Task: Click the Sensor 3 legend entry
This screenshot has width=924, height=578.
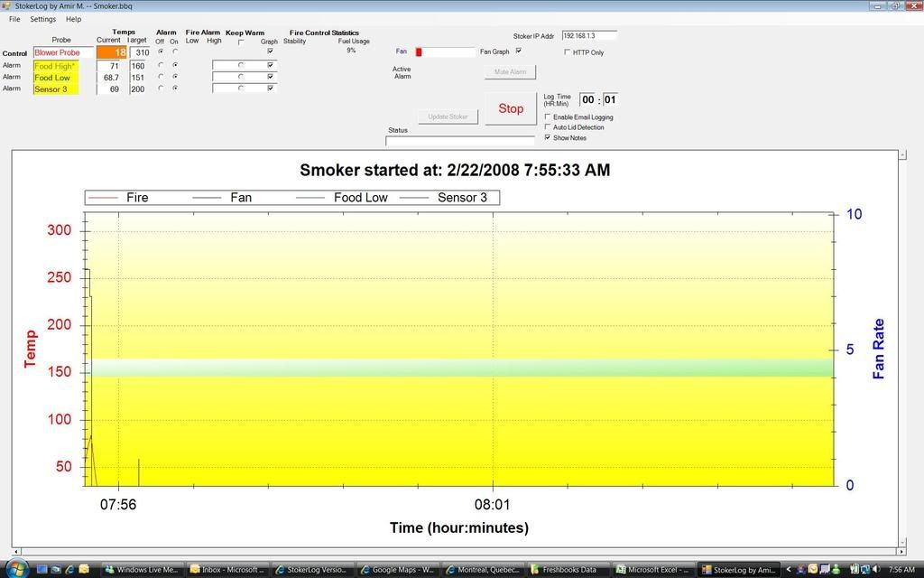Action: [444, 198]
